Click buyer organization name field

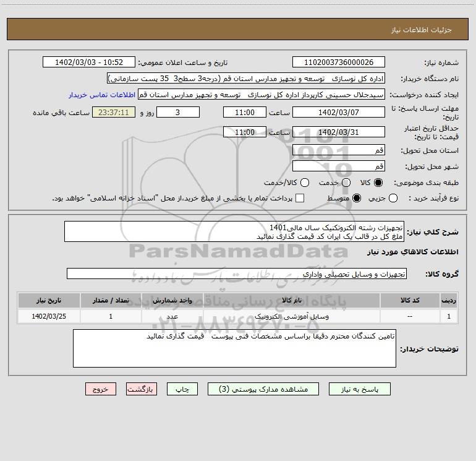246,78
